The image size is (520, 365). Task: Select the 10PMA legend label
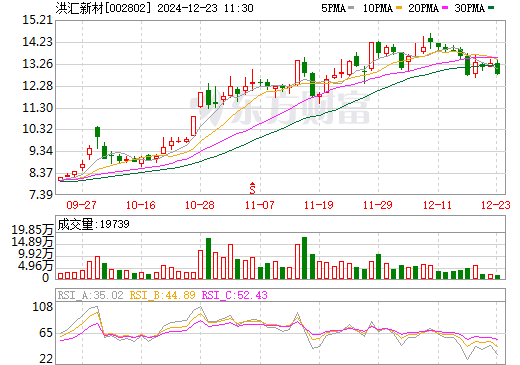[x=378, y=8]
